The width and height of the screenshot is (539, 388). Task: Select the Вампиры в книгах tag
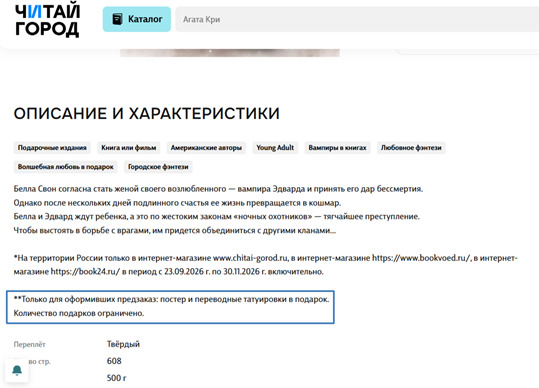point(338,148)
